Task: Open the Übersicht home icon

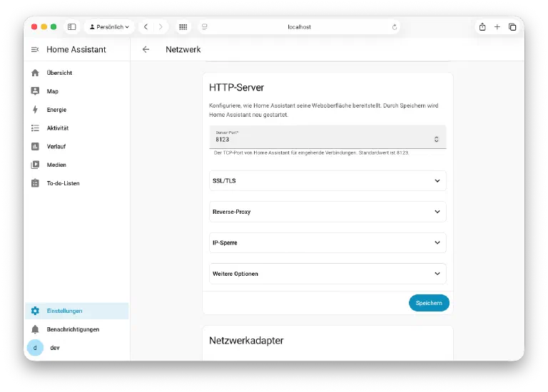Action: click(35, 73)
